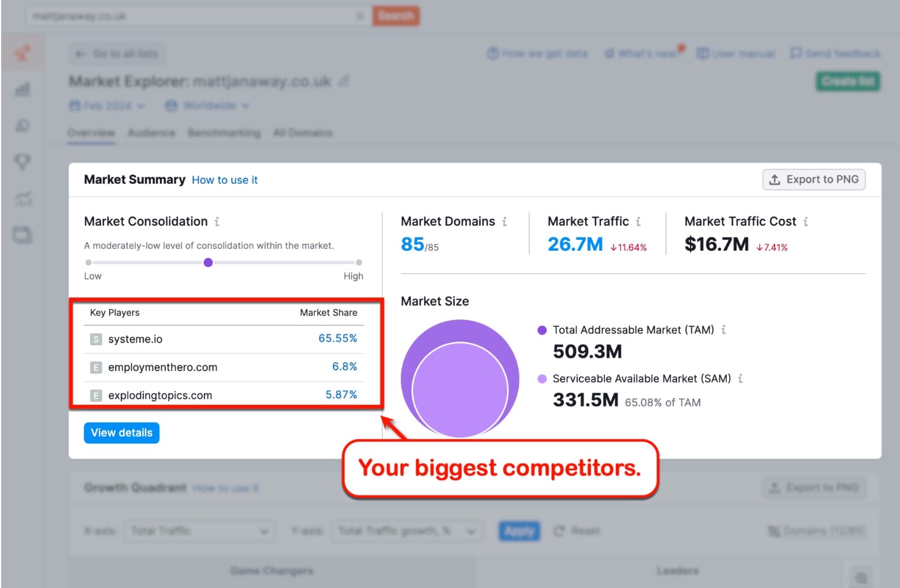This screenshot has height=588, width=900.
Task: Open the User manual link
Action: click(x=735, y=54)
